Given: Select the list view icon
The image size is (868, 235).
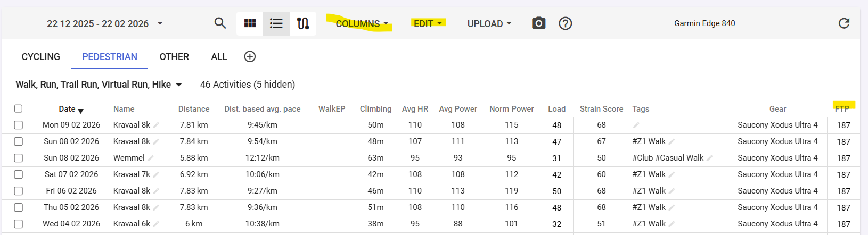Looking at the screenshot, I should (x=276, y=23).
